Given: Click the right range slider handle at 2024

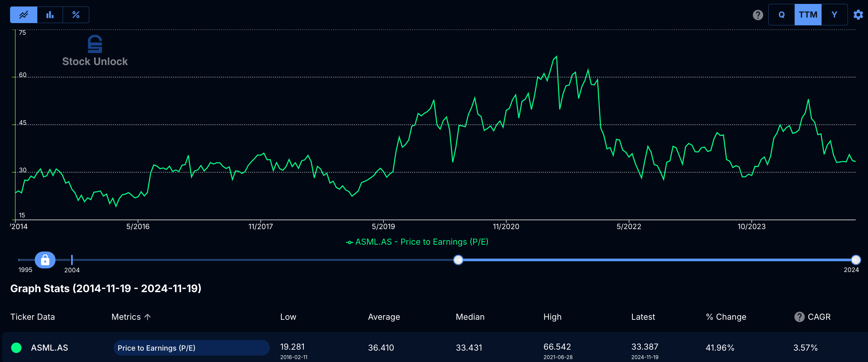Looking at the screenshot, I should [856, 260].
